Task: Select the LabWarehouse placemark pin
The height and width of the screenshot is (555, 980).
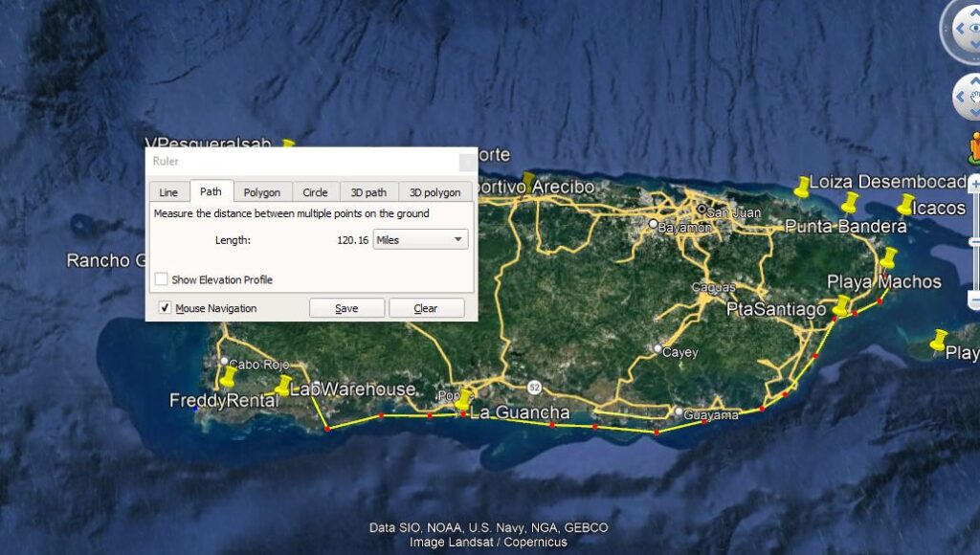Action: click(x=284, y=385)
